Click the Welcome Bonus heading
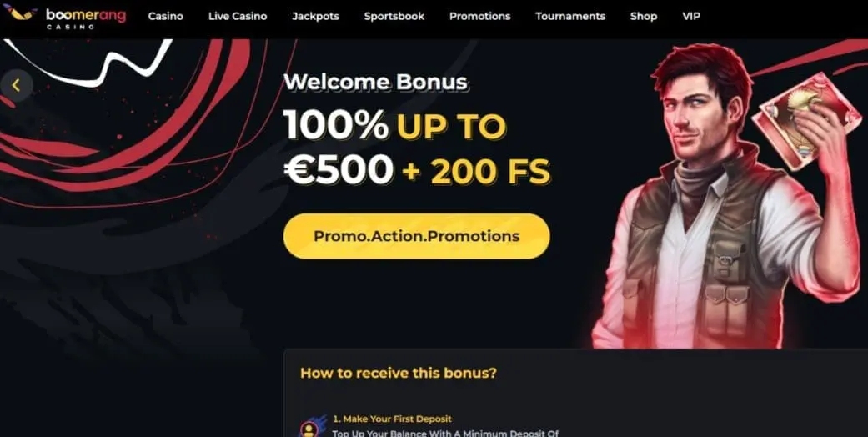The image size is (868, 437). click(376, 83)
